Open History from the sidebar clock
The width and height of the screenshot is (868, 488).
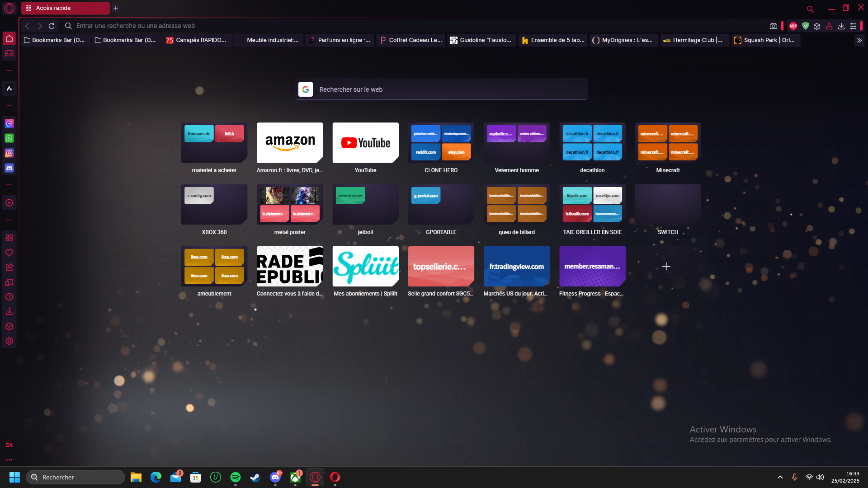tap(9, 297)
